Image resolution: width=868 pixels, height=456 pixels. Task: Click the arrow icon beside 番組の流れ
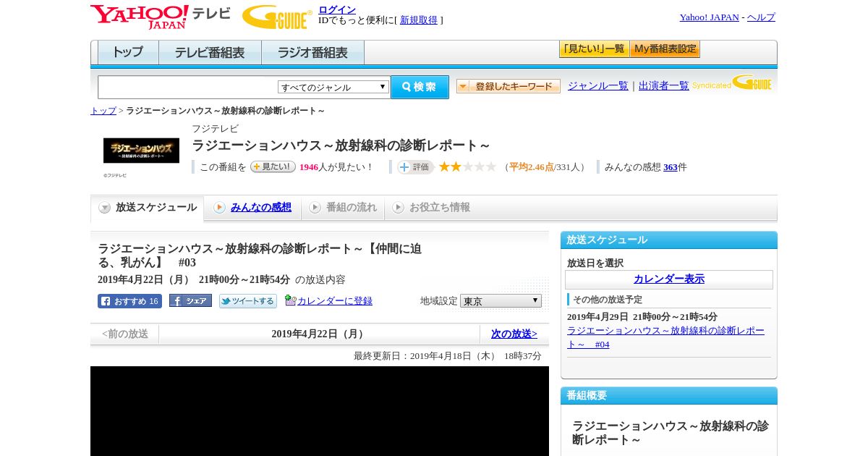[x=315, y=208]
